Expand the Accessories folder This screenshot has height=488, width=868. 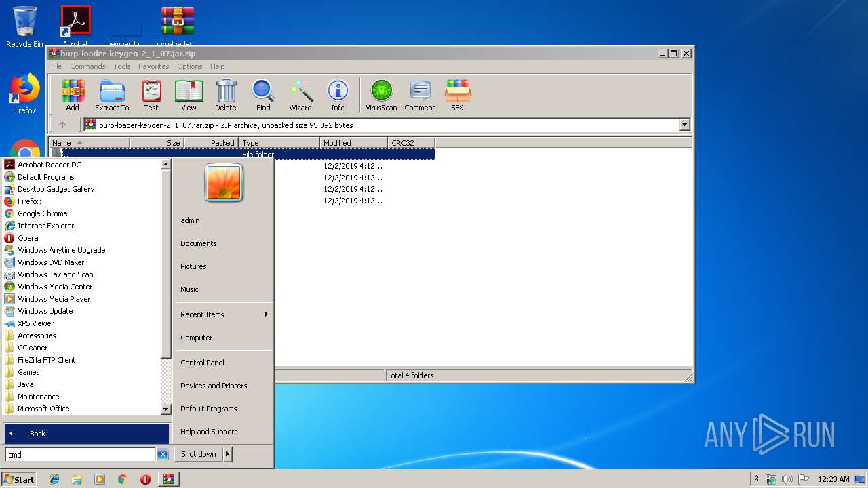coord(37,335)
